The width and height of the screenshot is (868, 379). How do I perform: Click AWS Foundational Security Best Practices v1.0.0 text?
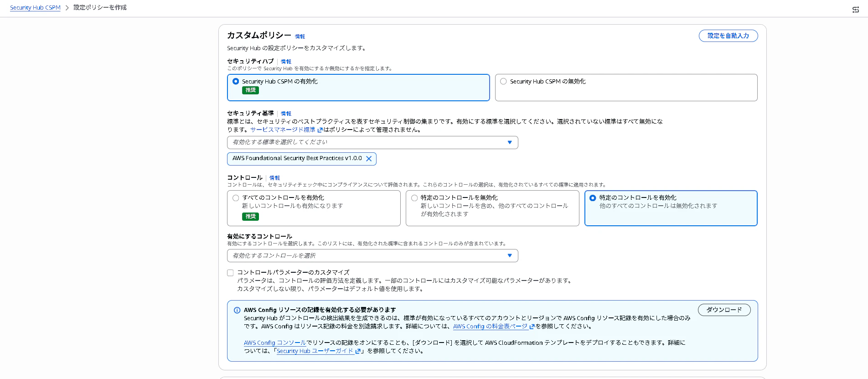297,158
